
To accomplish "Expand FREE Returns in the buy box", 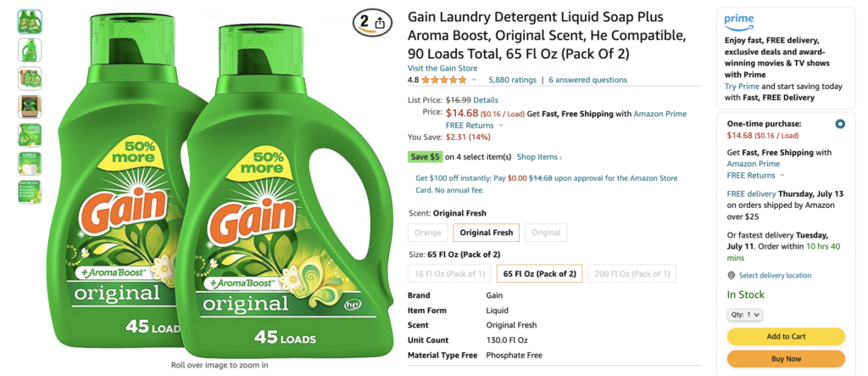I will tap(782, 175).
